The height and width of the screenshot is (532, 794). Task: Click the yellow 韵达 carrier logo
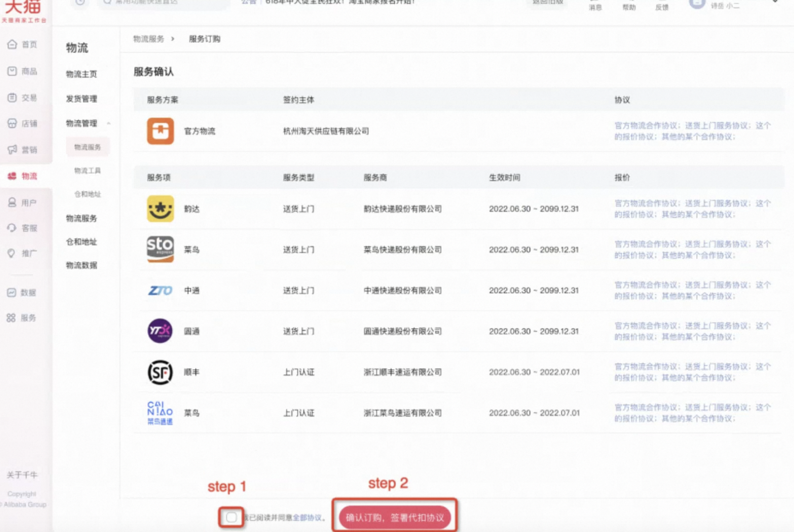coord(160,209)
